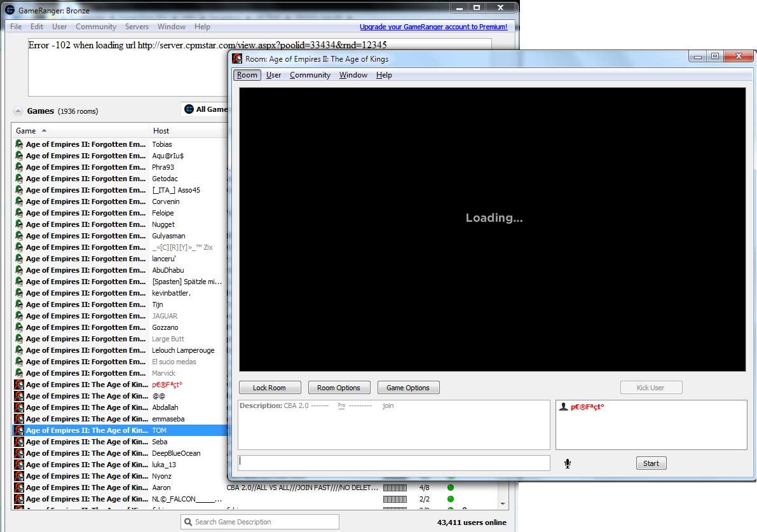Open the Community menu in the room window
Screen dimensions: 757x532
click(310, 75)
